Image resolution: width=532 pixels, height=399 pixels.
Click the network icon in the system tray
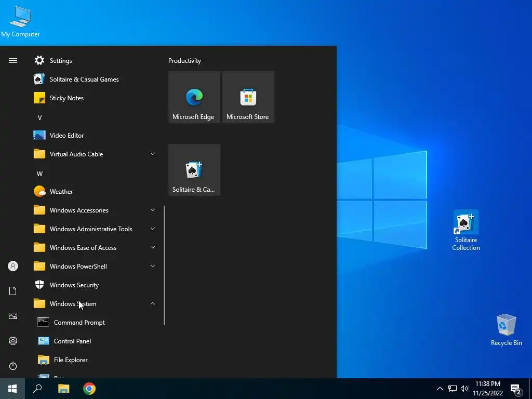coord(453,389)
